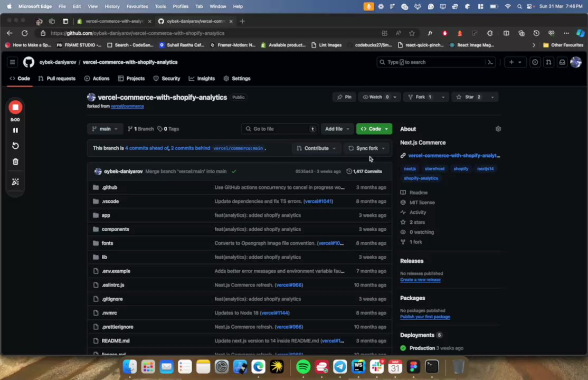This screenshot has width=588, height=380.
Task: Open new browser tab plus button
Action: click(x=242, y=22)
